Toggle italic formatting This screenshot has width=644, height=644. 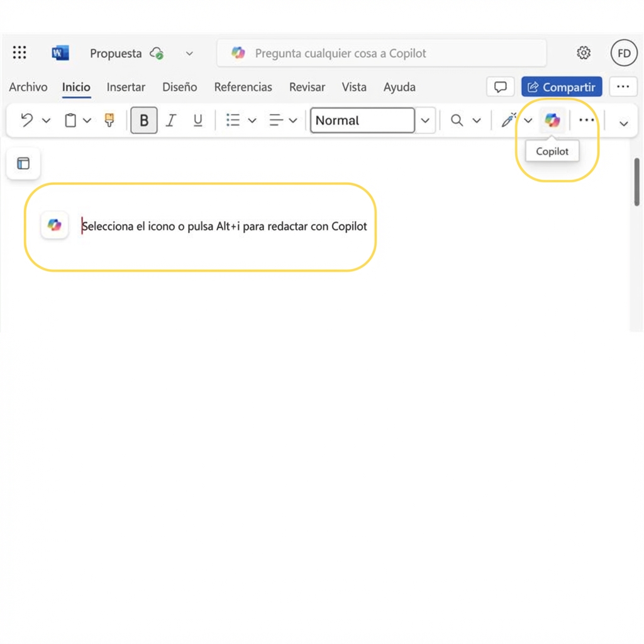[170, 120]
